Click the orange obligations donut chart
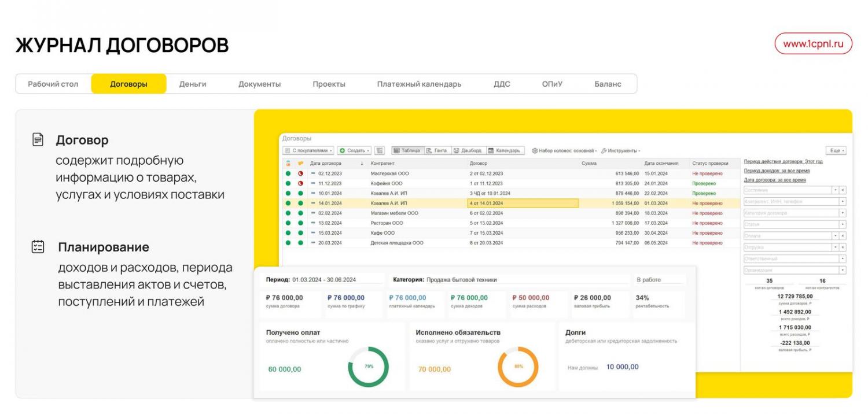This screenshot has height=414, width=868. click(x=518, y=367)
